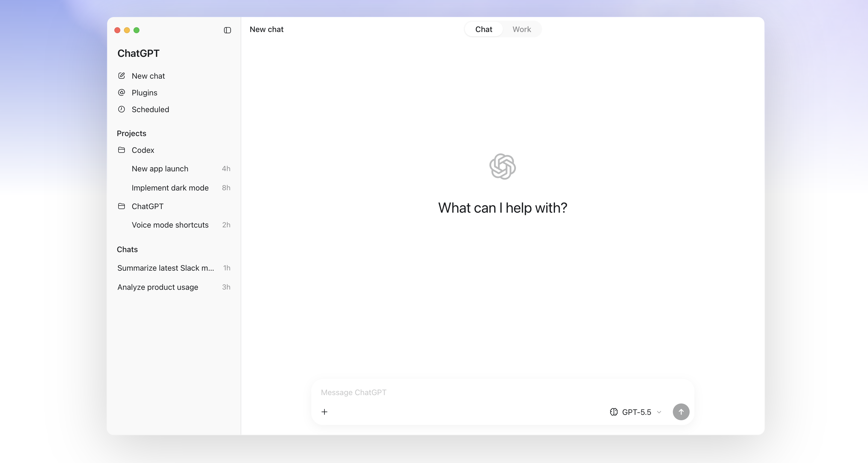This screenshot has width=868, height=463.
Task: Start a New chat from sidebar
Action: click(x=174, y=76)
